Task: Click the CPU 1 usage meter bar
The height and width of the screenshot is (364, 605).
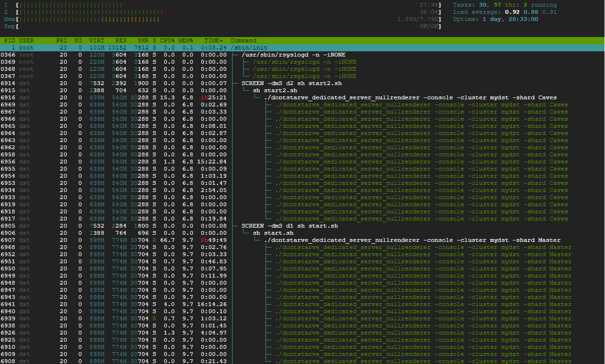Action: 228,5
